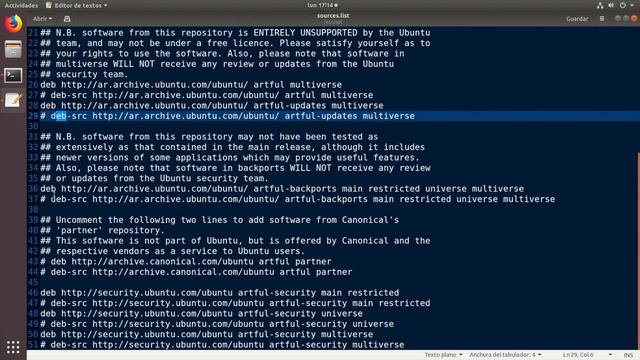Create new document icon in header bar
The width and height of the screenshot is (640, 360).
point(67,19)
